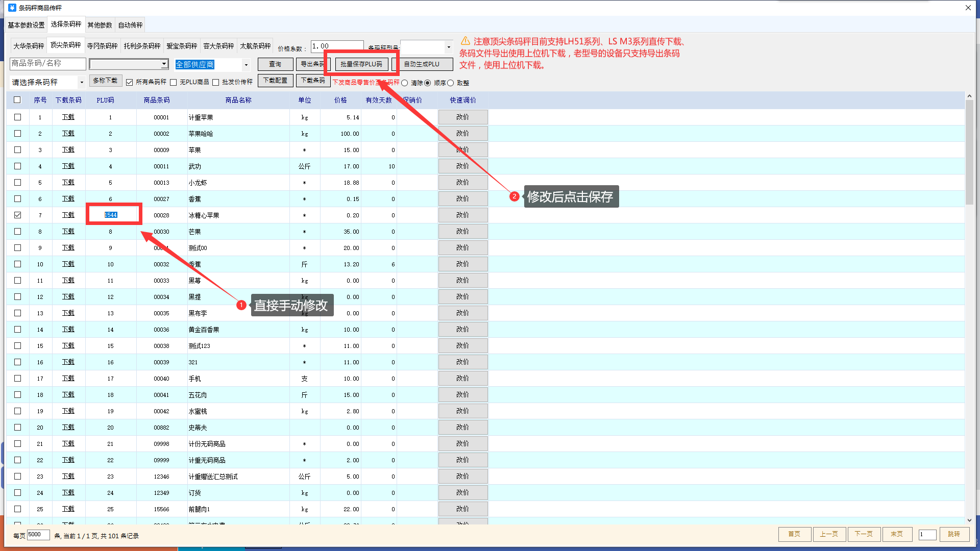This screenshot has width=980, height=551.
Task: Open the 条码秤型号 model dropdown
Action: [x=449, y=47]
